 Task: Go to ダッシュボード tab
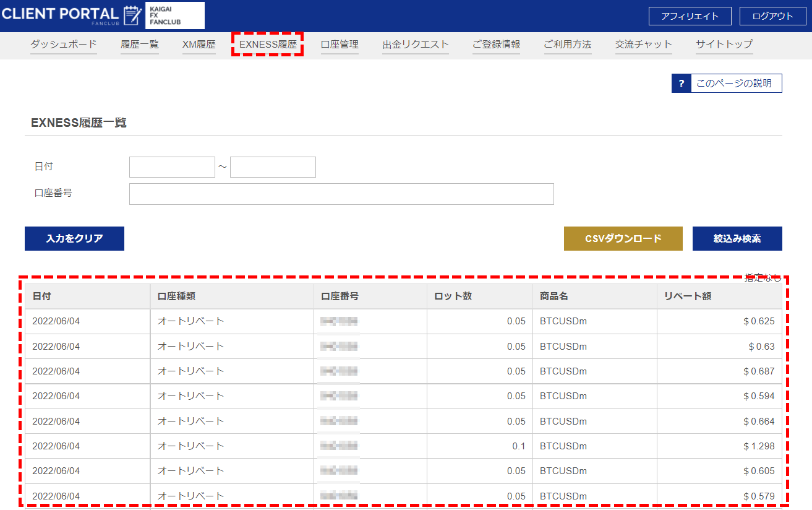coord(64,45)
